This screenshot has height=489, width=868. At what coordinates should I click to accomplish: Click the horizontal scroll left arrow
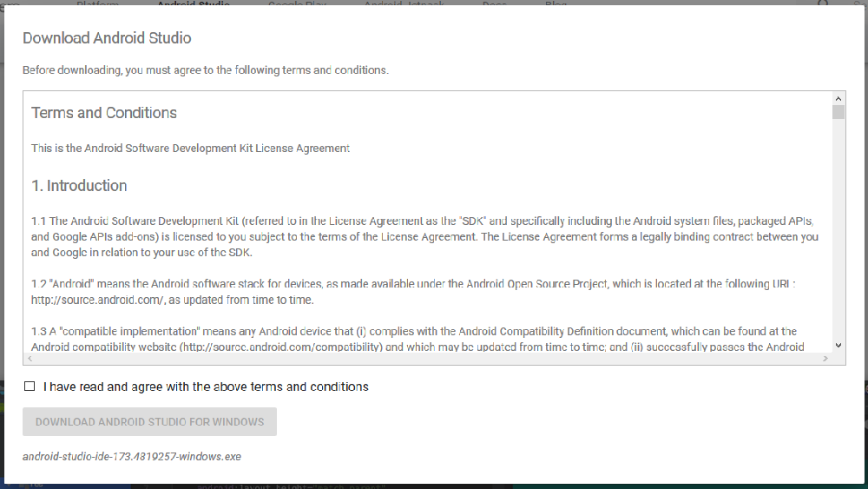click(x=30, y=358)
